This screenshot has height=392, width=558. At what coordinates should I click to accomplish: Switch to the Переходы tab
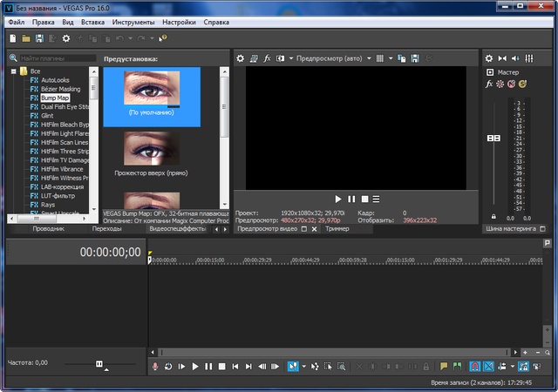point(106,229)
